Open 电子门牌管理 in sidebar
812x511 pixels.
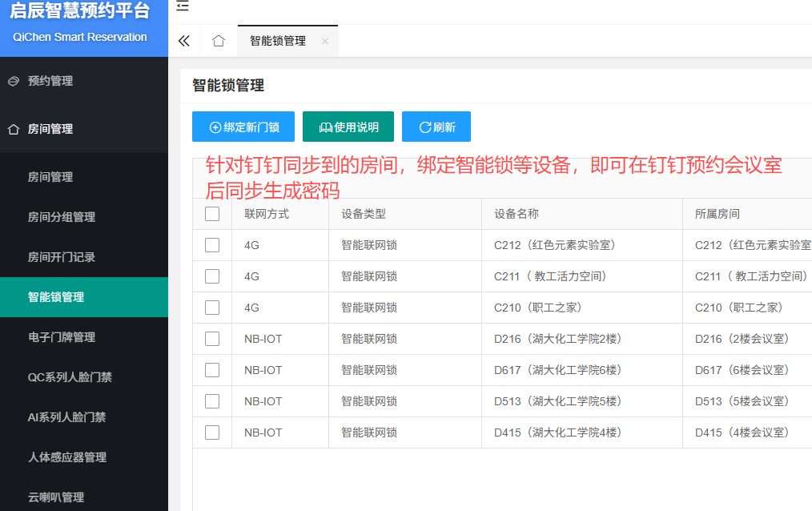click(84, 337)
